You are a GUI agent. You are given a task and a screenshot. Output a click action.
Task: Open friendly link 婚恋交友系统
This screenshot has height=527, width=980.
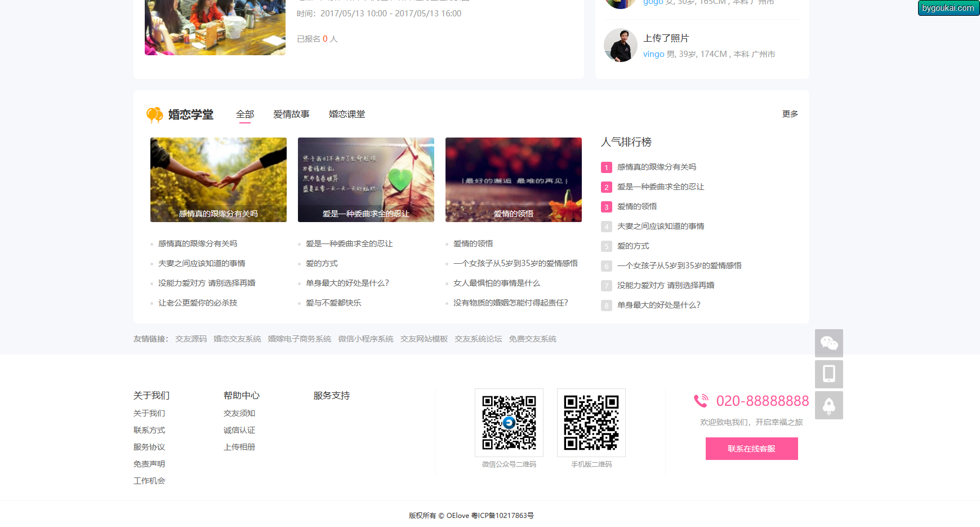coord(237,339)
